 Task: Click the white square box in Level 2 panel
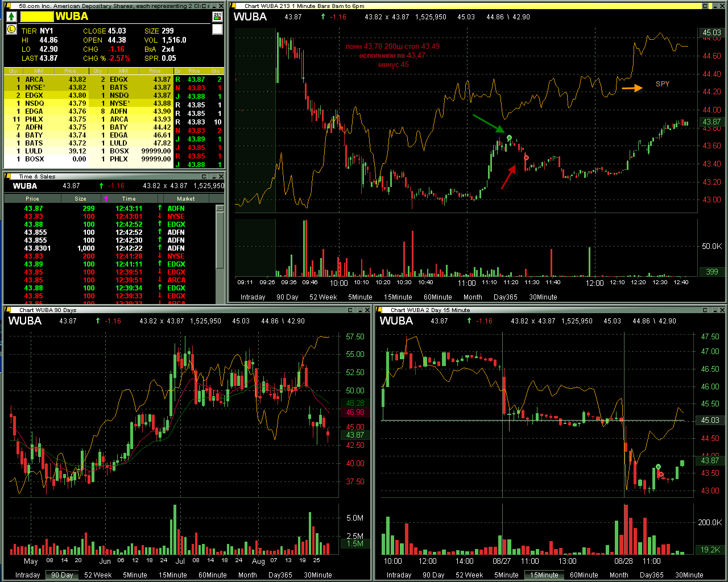217,30
